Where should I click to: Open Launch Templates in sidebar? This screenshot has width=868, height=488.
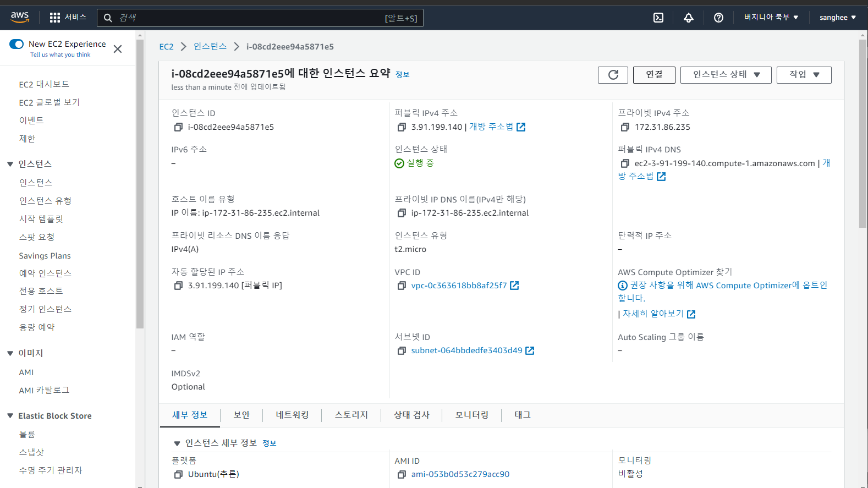(41, 219)
